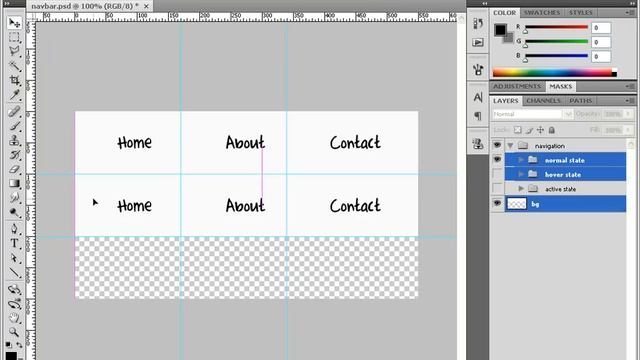Open the Actions panel icon
The height and width of the screenshot is (360, 640).
coord(478,42)
